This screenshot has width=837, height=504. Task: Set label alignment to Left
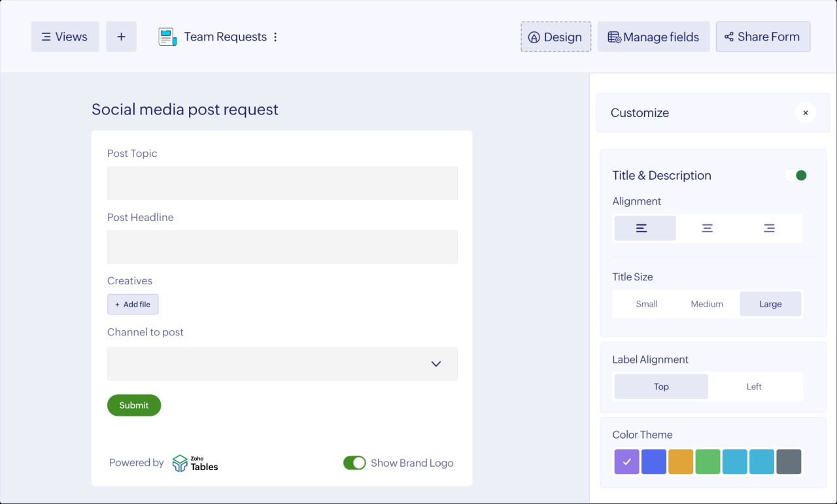click(x=754, y=386)
